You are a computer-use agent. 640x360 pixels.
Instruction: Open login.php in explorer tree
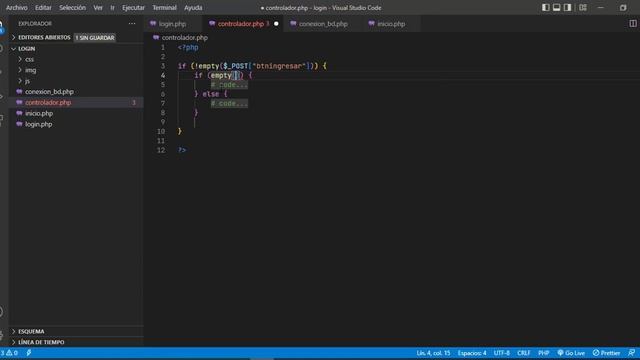(39, 124)
